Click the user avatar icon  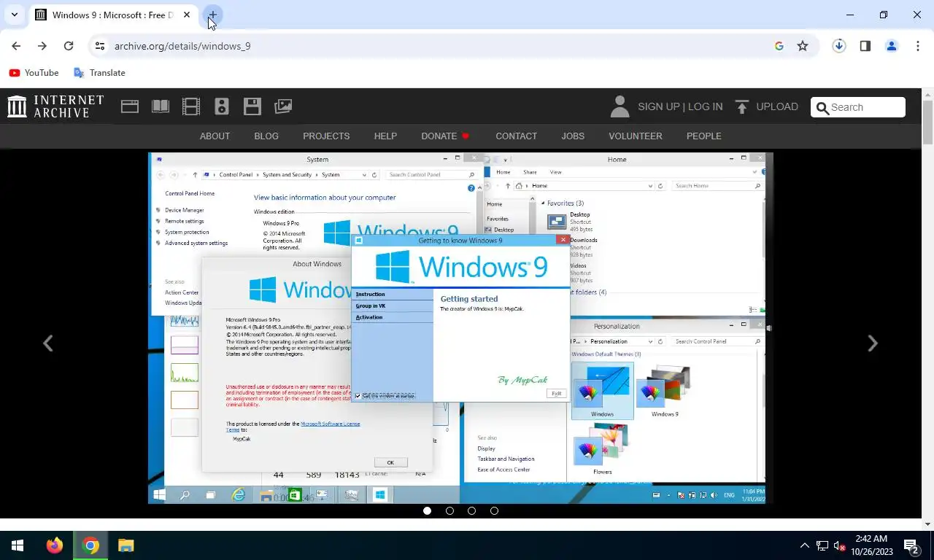(x=620, y=106)
